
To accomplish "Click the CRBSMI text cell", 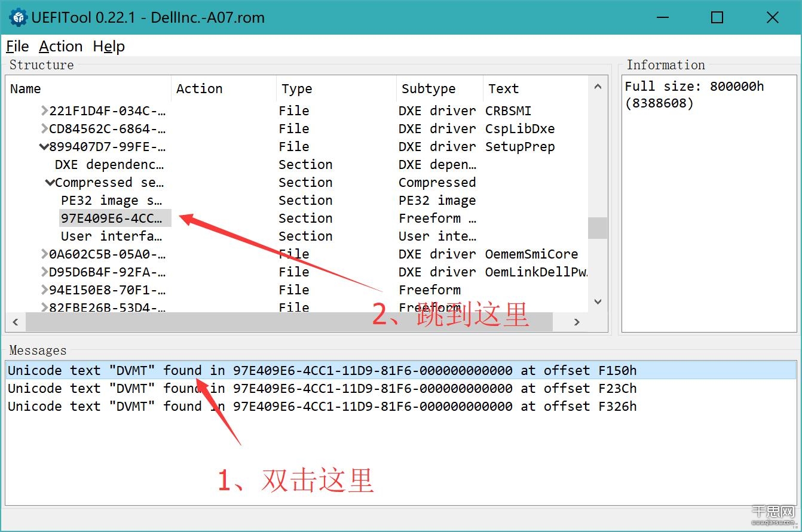I will click(x=508, y=110).
